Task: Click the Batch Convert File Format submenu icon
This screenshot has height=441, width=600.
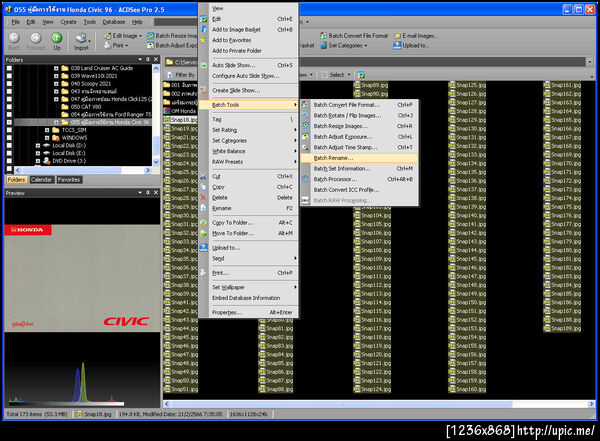Action: tap(305, 105)
